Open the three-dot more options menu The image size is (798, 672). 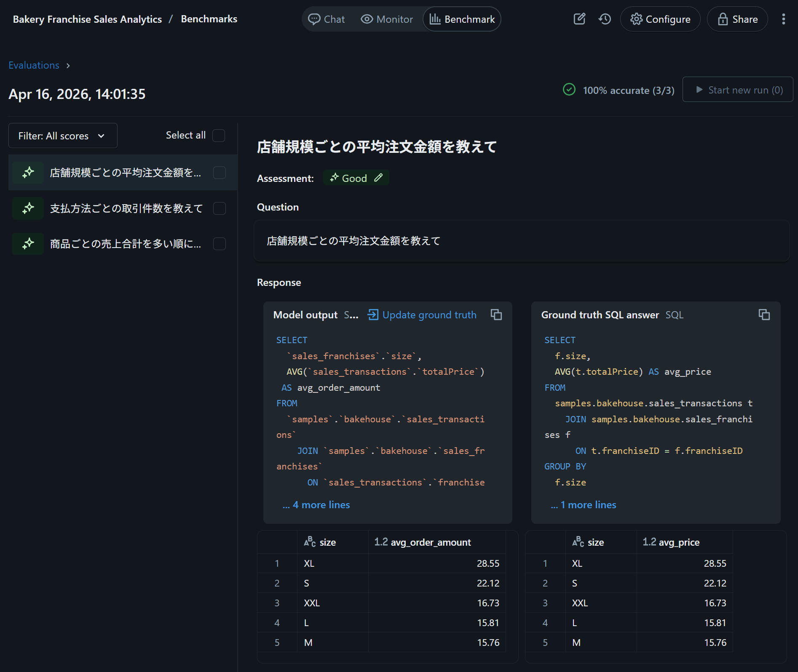point(783,19)
